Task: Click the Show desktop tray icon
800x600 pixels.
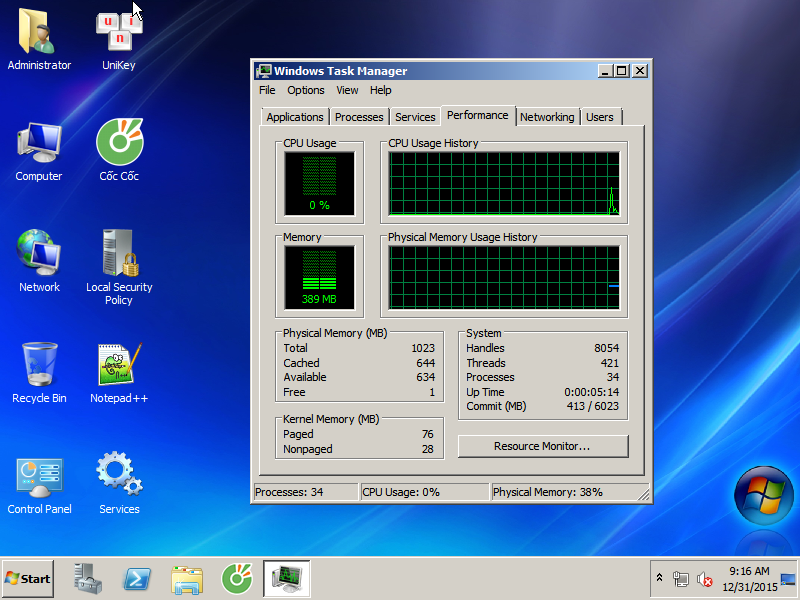Action: pyautogui.click(x=788, y=579)
